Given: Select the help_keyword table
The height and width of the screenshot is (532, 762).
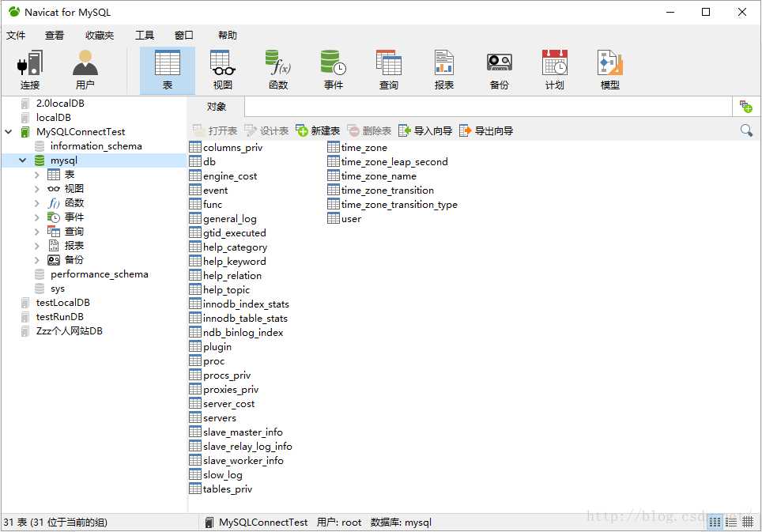Looking at the screenshot, I should pos(234,262).
